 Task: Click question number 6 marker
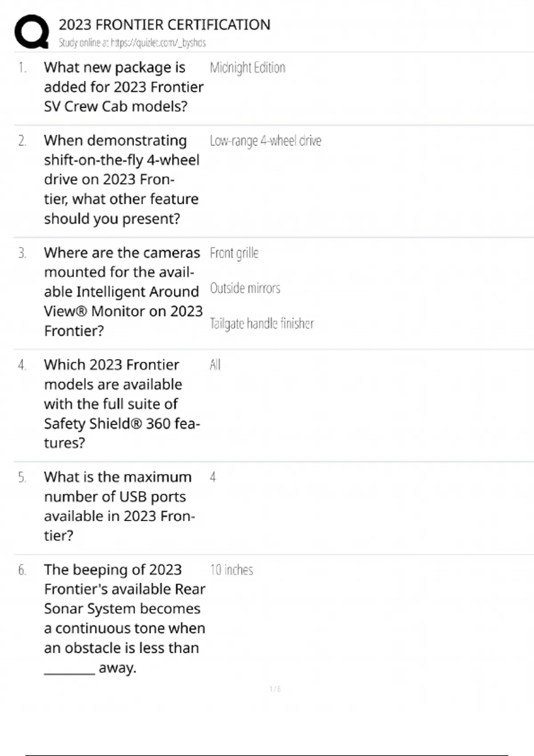pos(22,570)
